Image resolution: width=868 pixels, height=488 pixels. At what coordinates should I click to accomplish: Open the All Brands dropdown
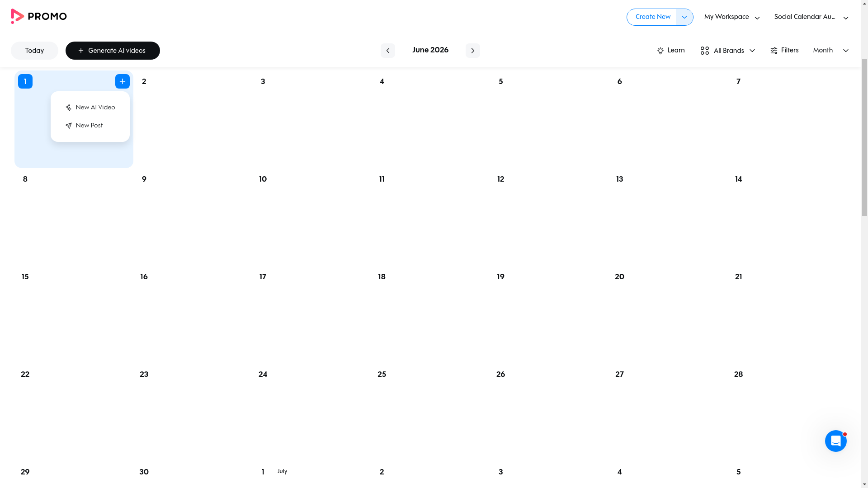click(728, 51)
